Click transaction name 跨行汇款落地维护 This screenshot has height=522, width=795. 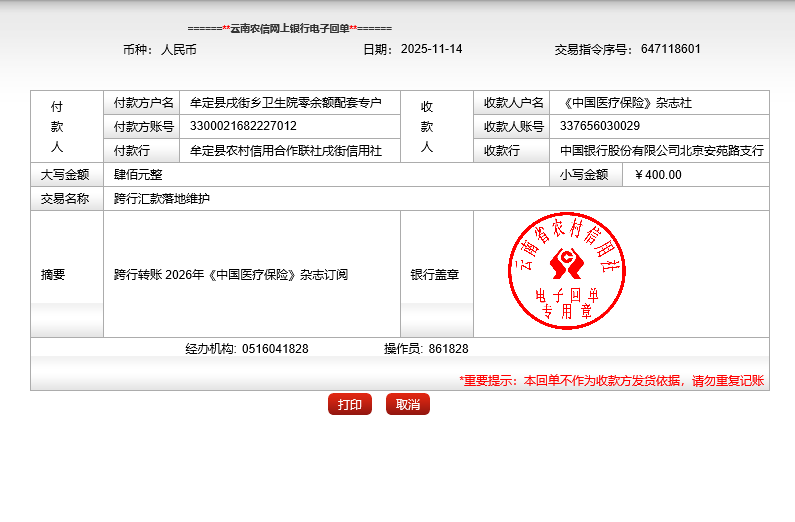tap(162, 199)
